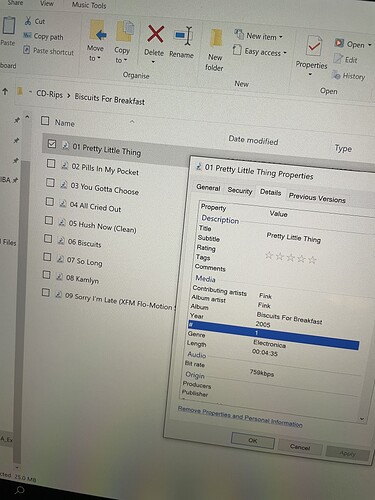This screenshot has width=375, height=500.
Task: Click the taskbar search magnifier icon
Action: (x=20, y=490)
